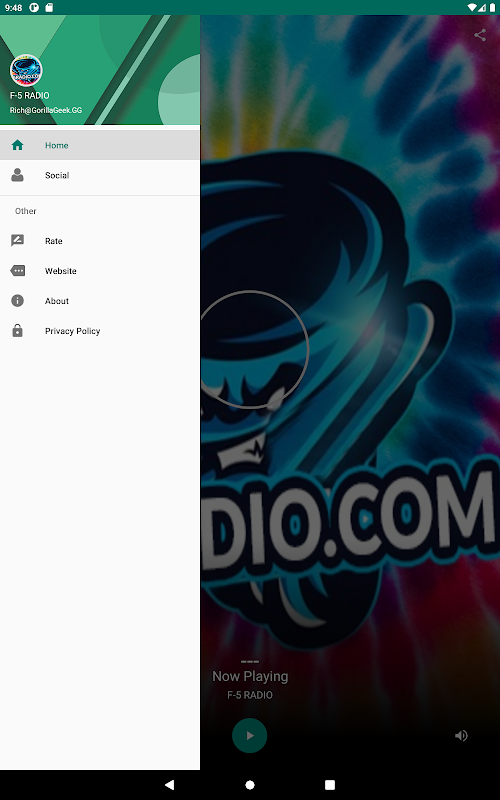Screen dimensions: 500x800
Task: Click the Website tag icon
Action: point(17,271)
